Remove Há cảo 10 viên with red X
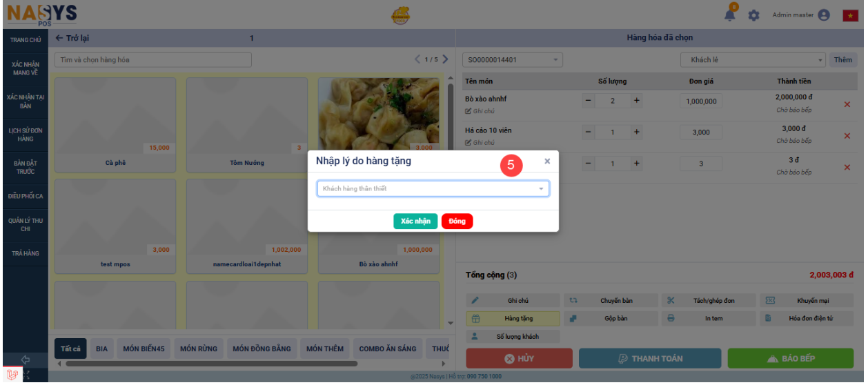 pyautogui.click(x=847, y=136)
